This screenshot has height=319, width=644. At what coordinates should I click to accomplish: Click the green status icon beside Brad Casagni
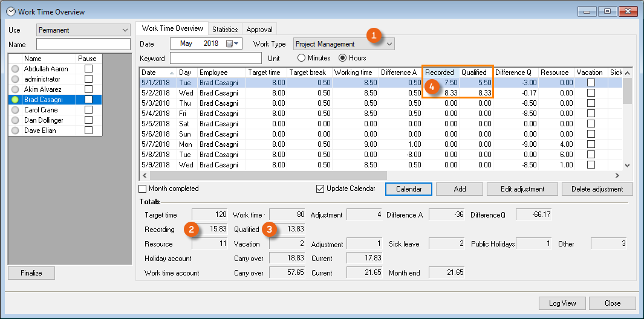tap(16, 100)
